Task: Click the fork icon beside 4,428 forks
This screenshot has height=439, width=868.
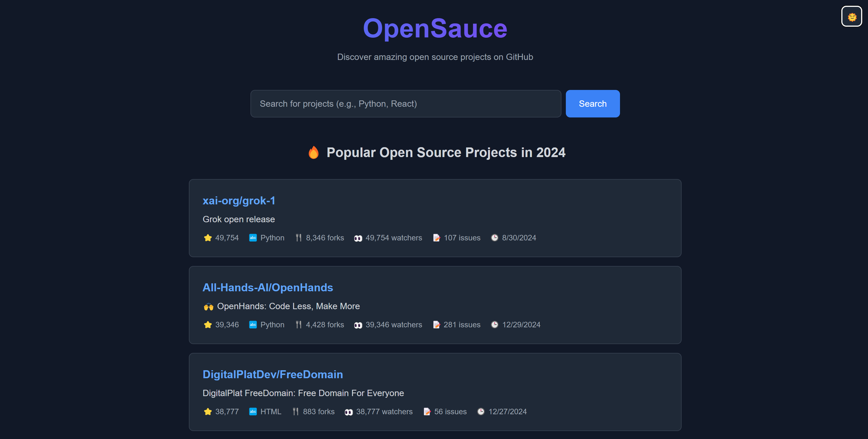Action: [299, 325]
